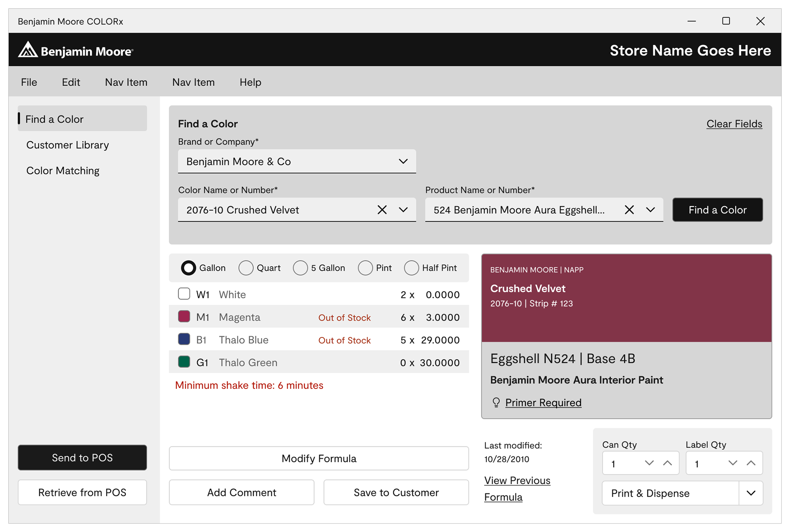Expand Brand or Company dropdown
The width and height of the screenshot is (790, 532).
(403, 161)
